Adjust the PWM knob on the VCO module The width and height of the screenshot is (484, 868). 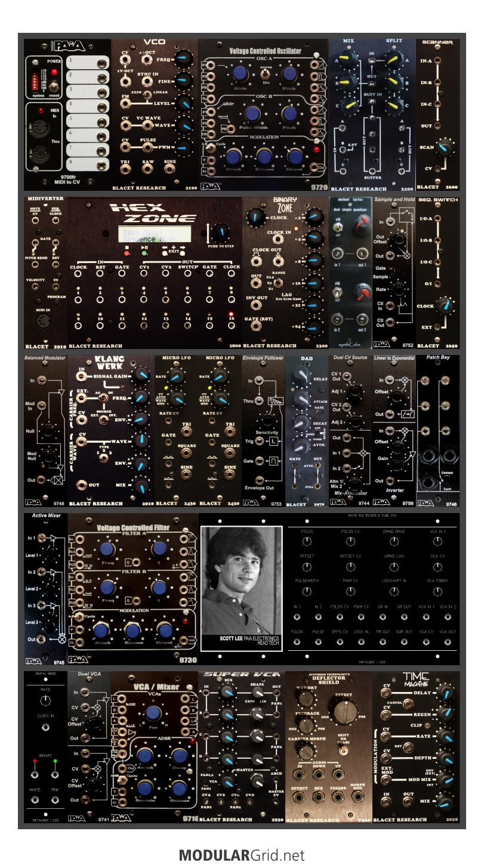pos(184,147)
